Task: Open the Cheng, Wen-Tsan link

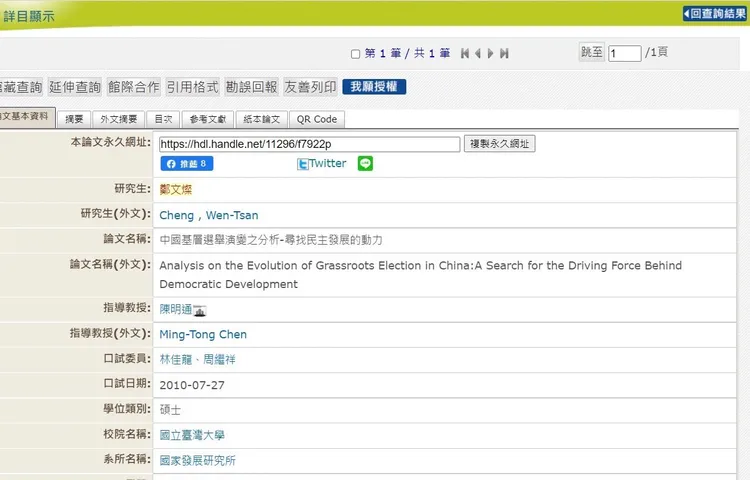Action: [209, 215]
